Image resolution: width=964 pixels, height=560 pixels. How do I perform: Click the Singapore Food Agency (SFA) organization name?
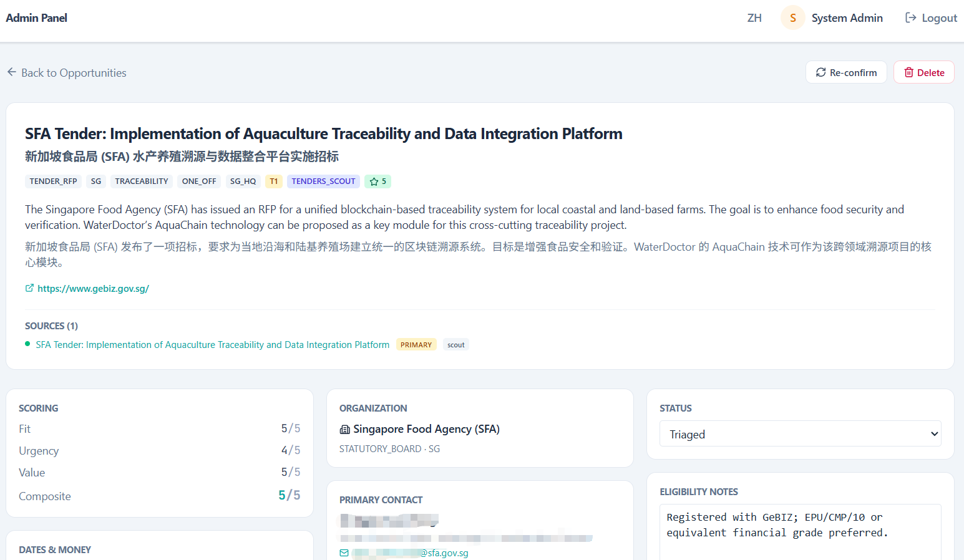point(427,429)
